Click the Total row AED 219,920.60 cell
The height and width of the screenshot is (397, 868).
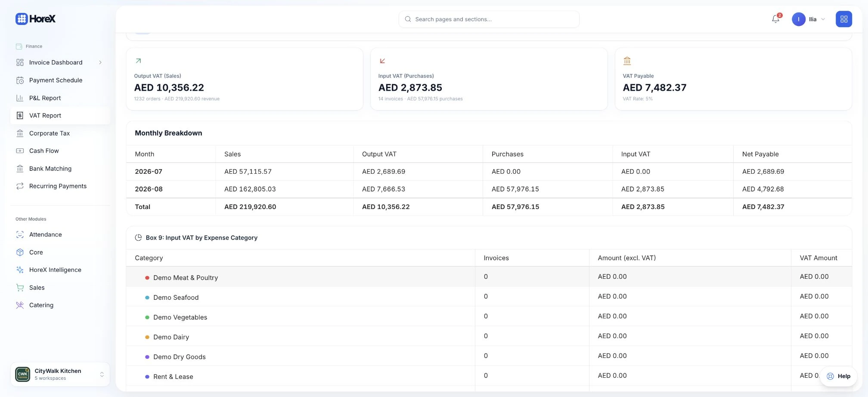click(x=250, y=207)
